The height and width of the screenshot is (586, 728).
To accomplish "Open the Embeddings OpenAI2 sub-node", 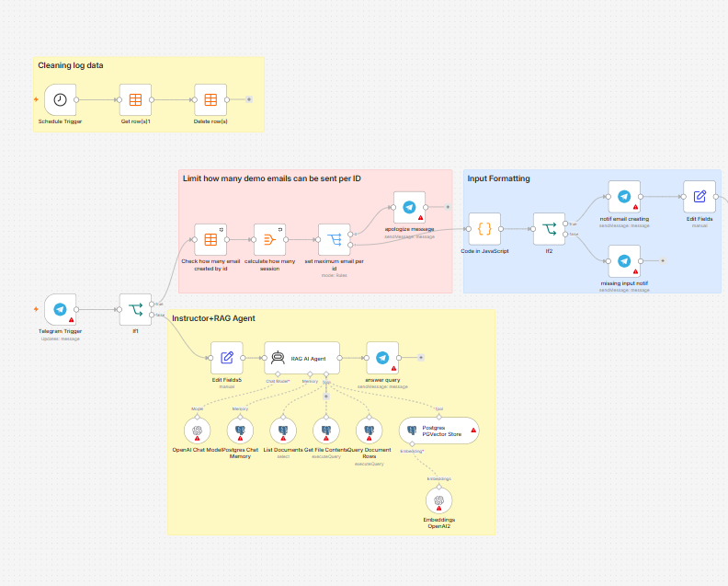I will click(x=439, y=500).
